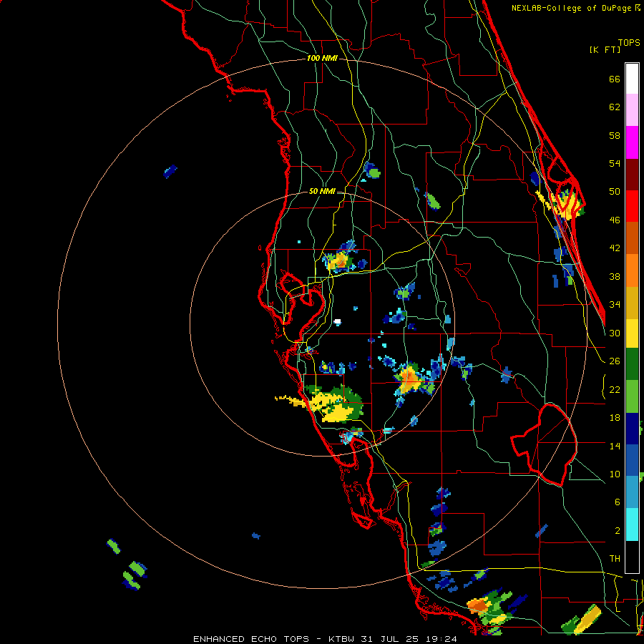Click the legend value 14
The image size is (644, 644).
pyautogui.click(x=615, y=446)
